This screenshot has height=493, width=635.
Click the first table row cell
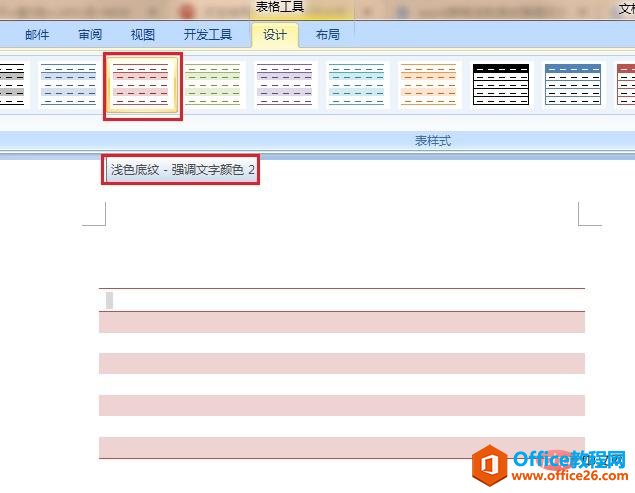pos(342,300)
